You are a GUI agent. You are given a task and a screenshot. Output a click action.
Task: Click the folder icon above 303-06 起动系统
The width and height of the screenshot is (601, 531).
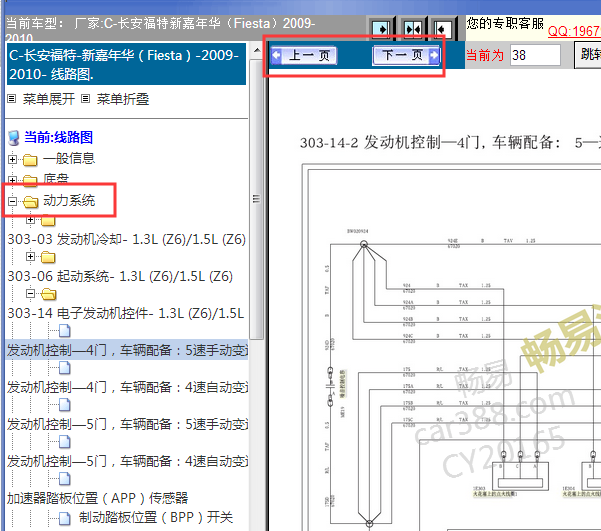(x=48, y=257)
